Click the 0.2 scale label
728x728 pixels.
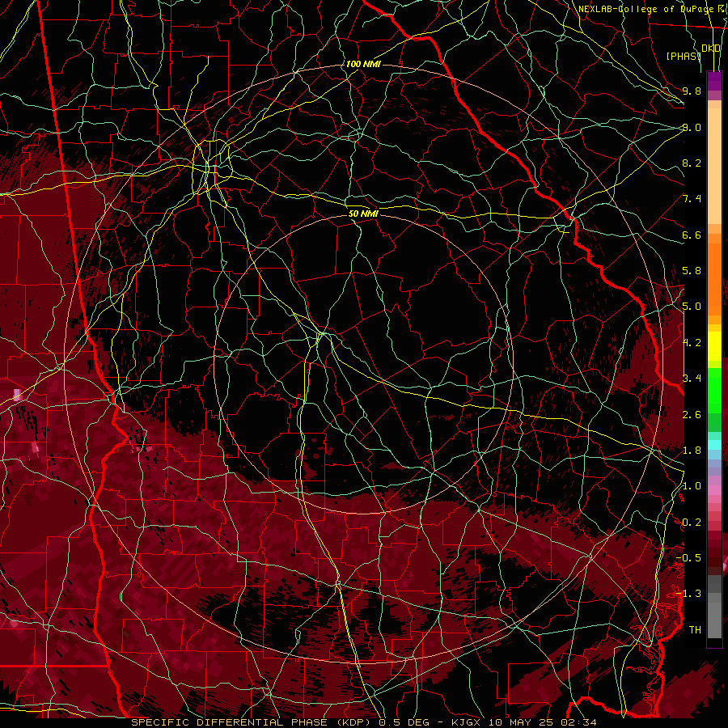point(692,523)
